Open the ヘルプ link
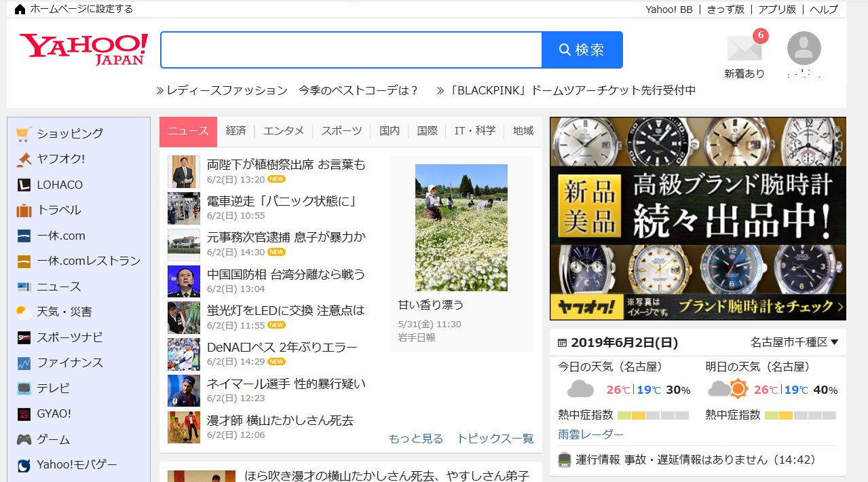 tap(824, 10)
